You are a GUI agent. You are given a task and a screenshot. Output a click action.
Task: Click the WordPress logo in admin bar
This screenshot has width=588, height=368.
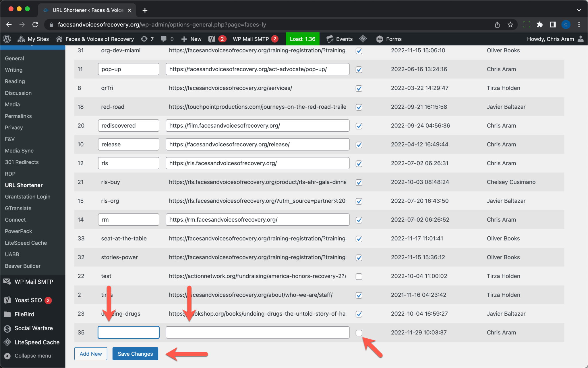tap(7, 39)
